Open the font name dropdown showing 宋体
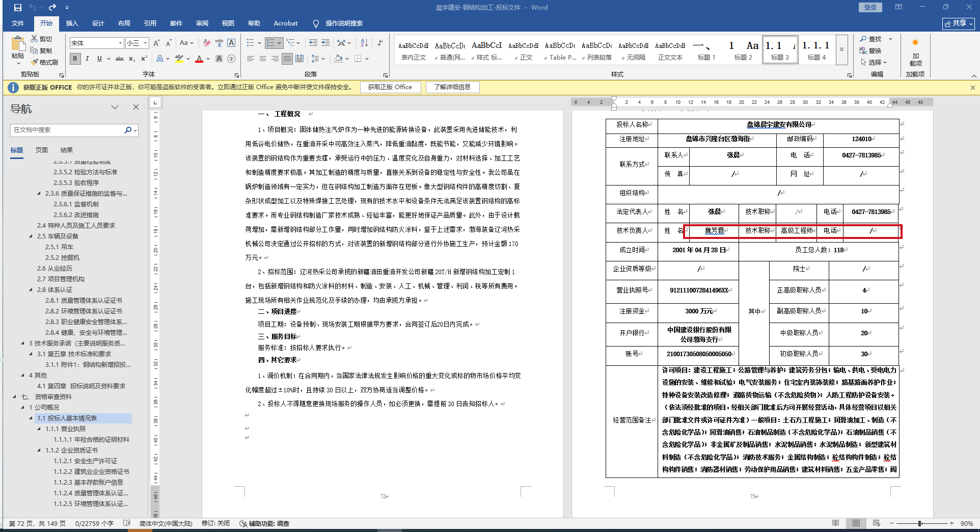 tap(120, 43)
